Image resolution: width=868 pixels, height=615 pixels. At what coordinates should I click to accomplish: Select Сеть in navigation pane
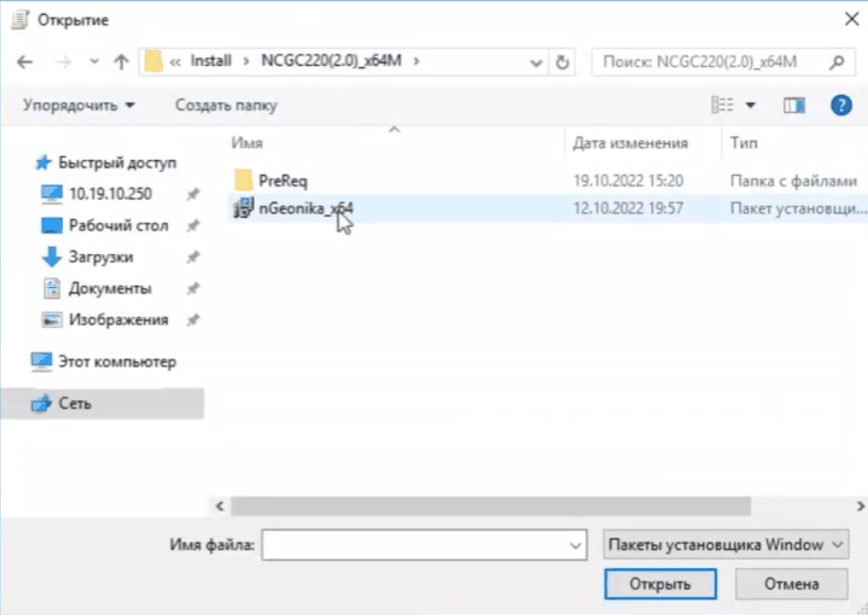pos(102,403)
